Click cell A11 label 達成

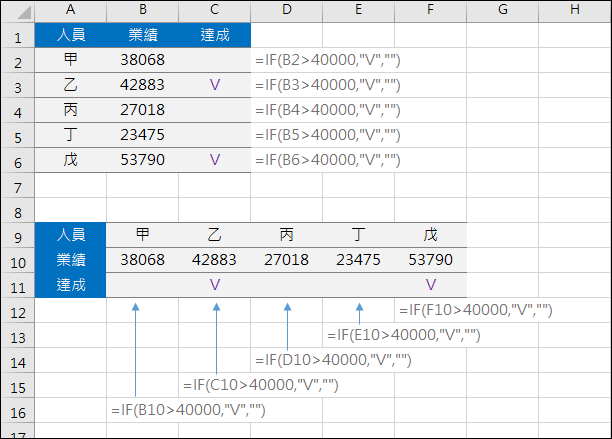(x=71, y=284)
